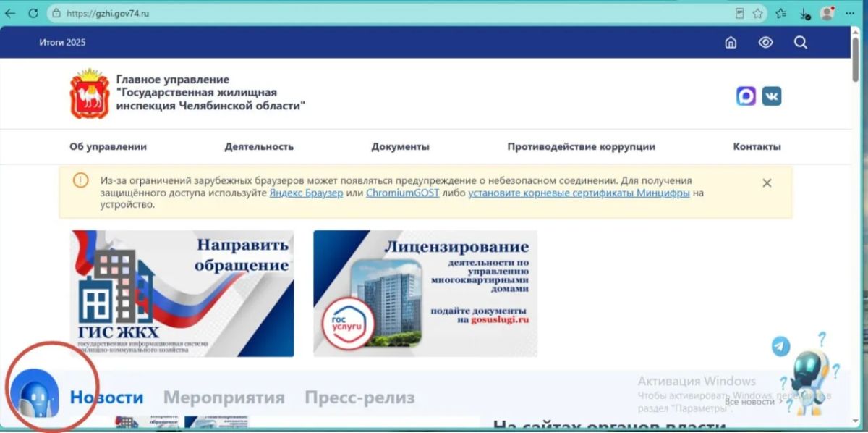868x433 pixels.
Task: Click the orange warning exclamation icon
Action: pyautogui.click(x=80, y=180)
